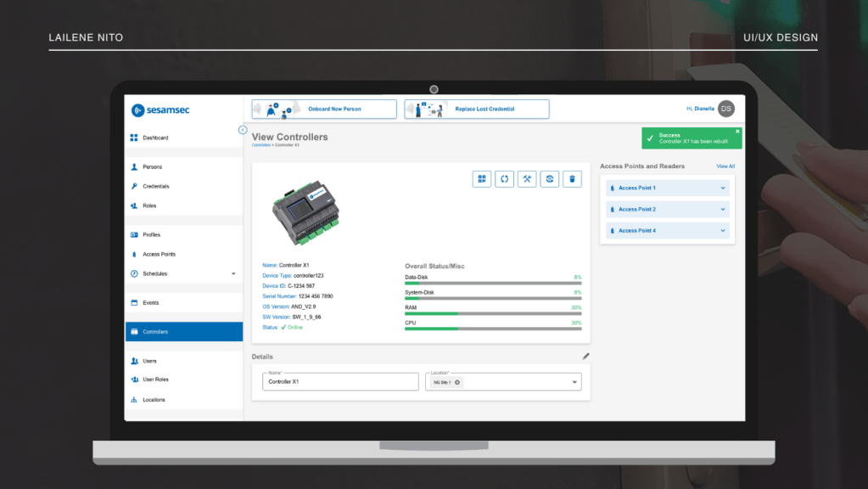Screen dimensions: 868x489
Task: Click the restart controller icon button
Action: (550, 179)
